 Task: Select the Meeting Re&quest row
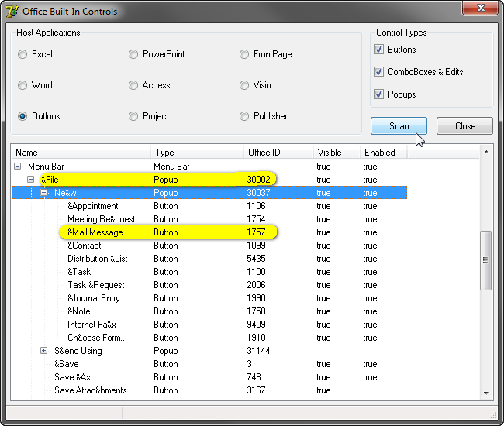209,219
